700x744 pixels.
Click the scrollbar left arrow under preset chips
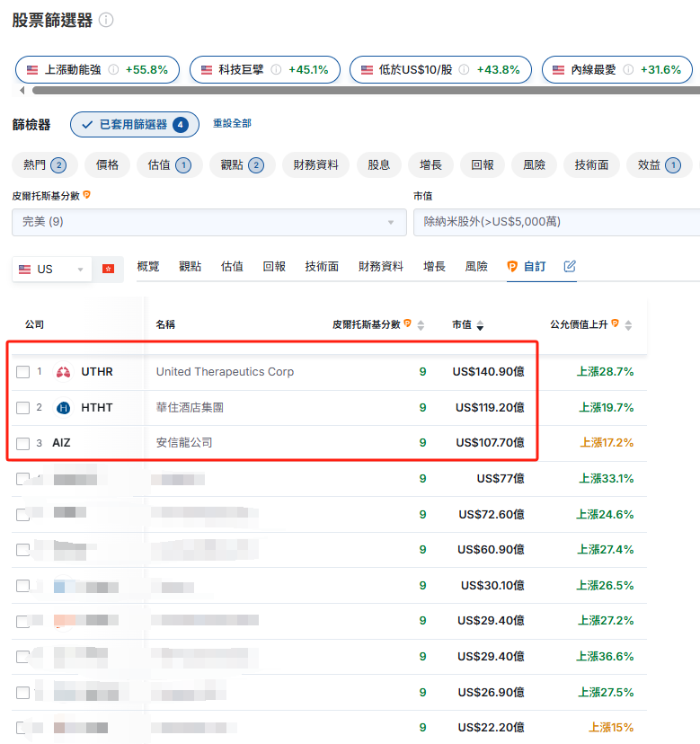(22, 90)
